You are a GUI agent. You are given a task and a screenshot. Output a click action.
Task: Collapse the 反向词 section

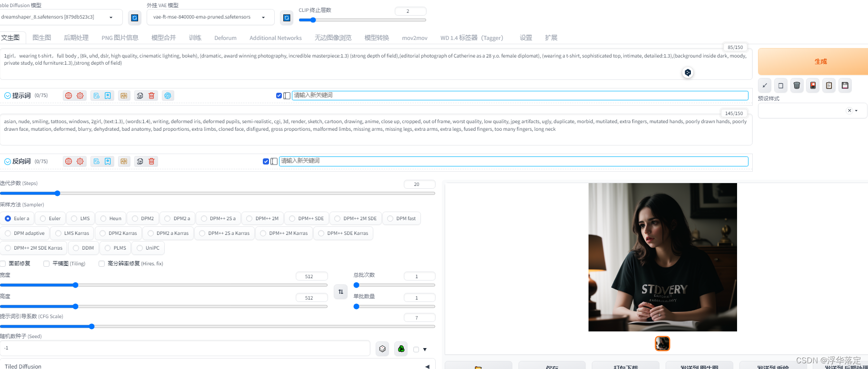[x=7, y=161]
